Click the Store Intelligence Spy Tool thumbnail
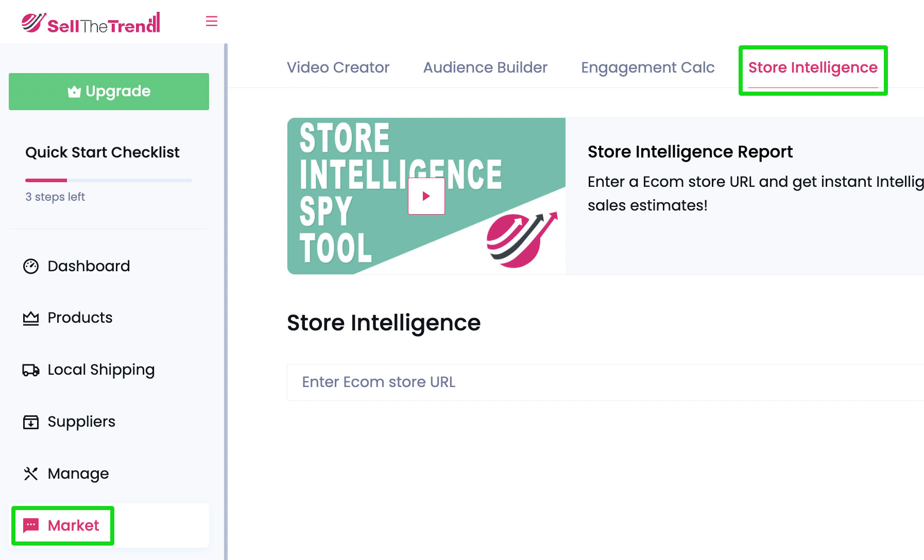 pos(426,196)
